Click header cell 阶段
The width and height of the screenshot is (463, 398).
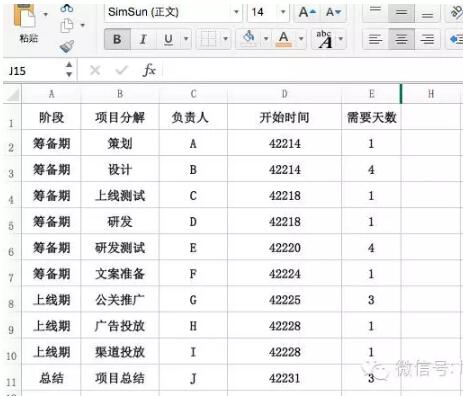click(51, 117)
